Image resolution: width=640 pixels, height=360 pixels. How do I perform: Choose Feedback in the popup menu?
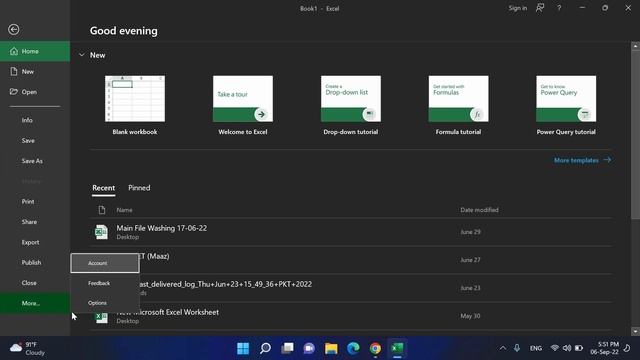105,283
